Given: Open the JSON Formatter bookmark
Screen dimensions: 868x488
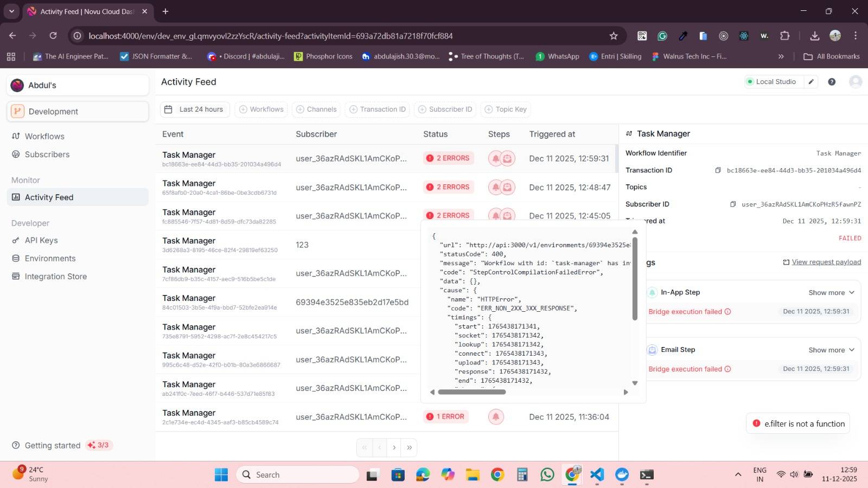Looking at the screenshot, I should pos(156,56).
